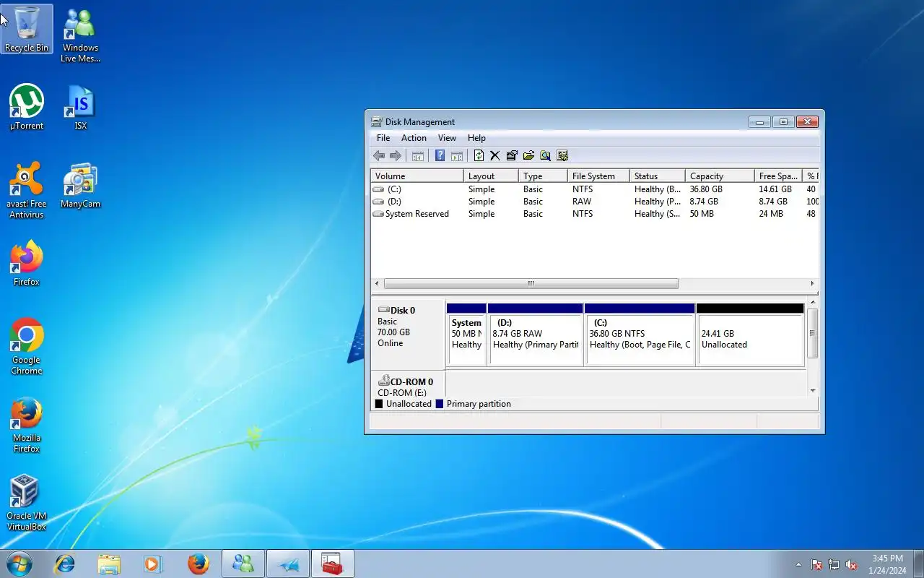924x578 pixels.
Task: Open the View menu
Action: click(447, 138)
